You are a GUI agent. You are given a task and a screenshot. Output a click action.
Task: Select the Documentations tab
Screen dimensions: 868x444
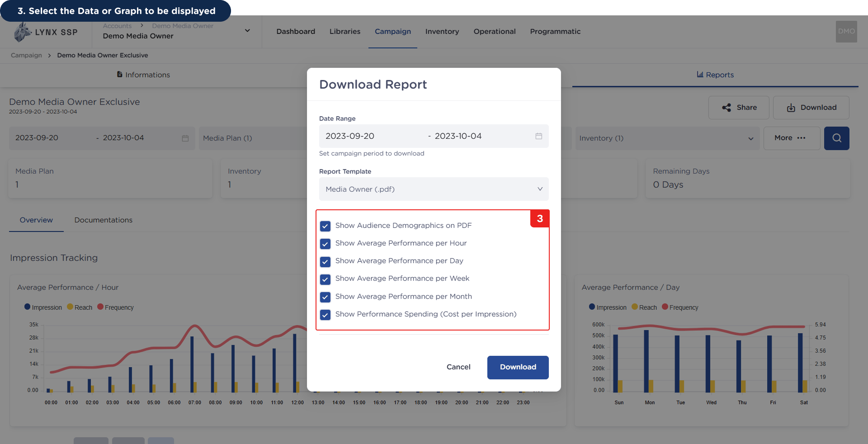(x=104, y=220)
